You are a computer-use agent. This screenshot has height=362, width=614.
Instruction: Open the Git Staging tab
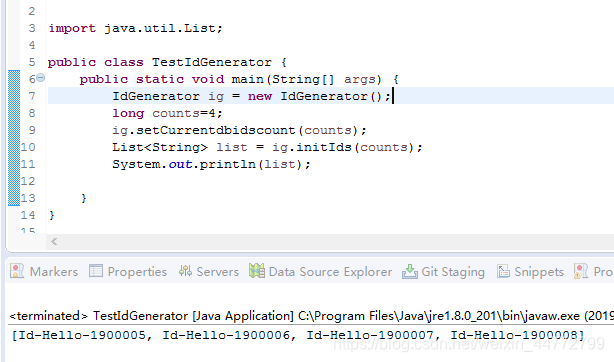(444, 272)
